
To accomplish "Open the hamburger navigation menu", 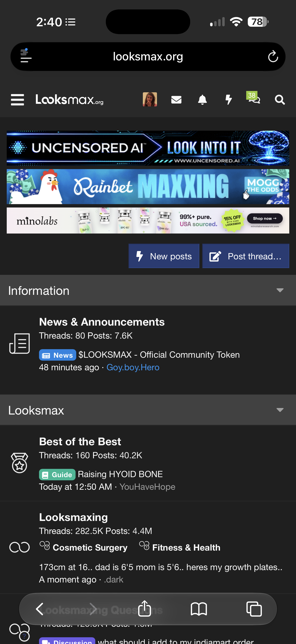I will tap(17, 100).
